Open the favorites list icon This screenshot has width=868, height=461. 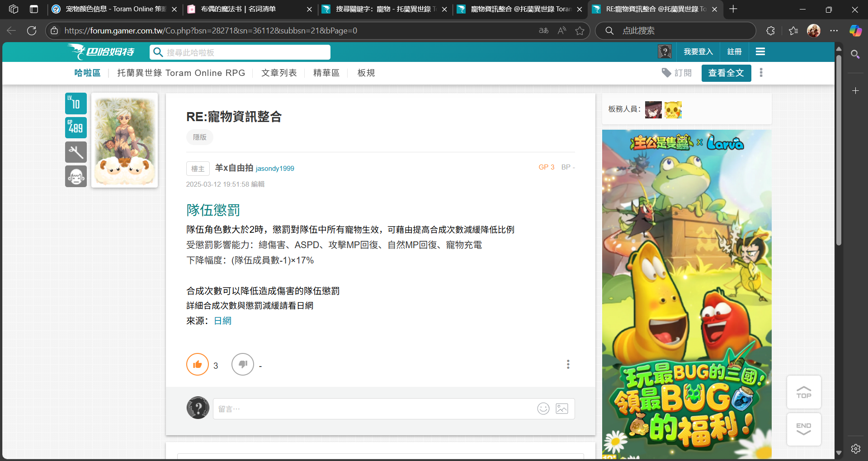[x=793, y=31]
